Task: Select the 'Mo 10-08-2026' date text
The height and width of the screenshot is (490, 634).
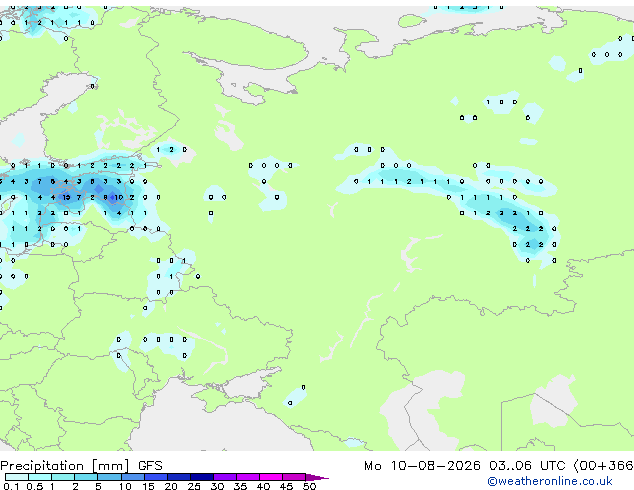Action: pyautogui.click(x=422, y=466)
